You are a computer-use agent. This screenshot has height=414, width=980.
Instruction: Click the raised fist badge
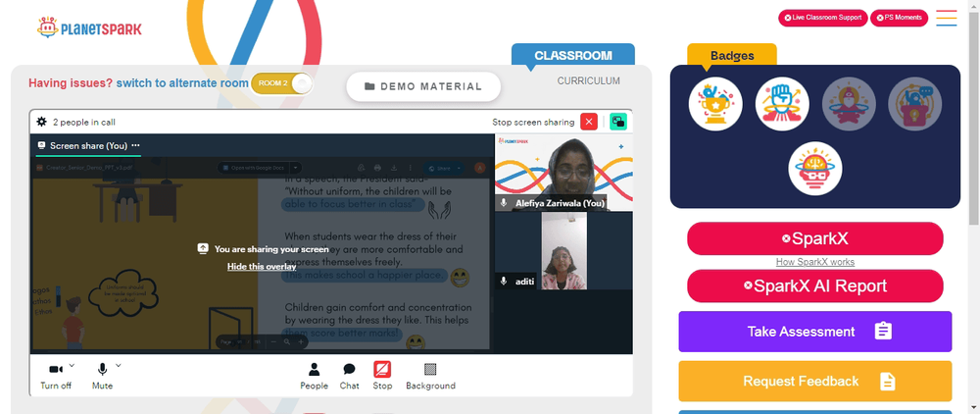pyautogui.click(x=782, y=104)
